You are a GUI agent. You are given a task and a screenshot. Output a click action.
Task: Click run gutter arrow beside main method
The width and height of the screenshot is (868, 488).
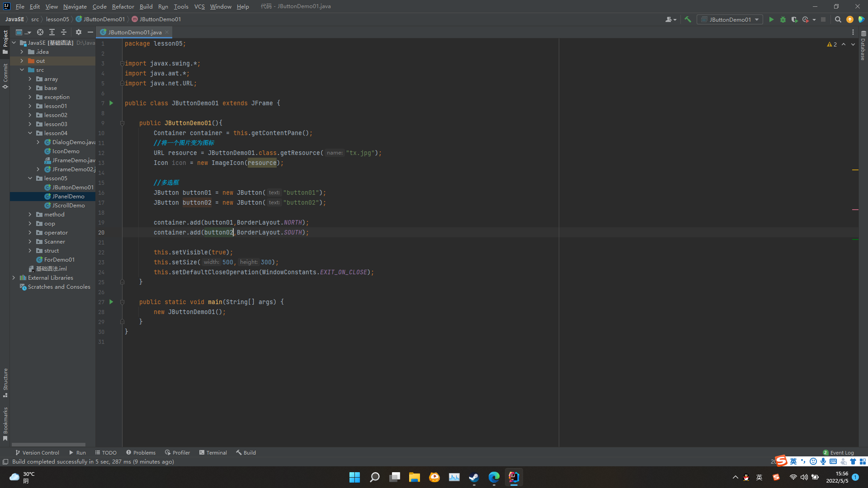[111, 302]
